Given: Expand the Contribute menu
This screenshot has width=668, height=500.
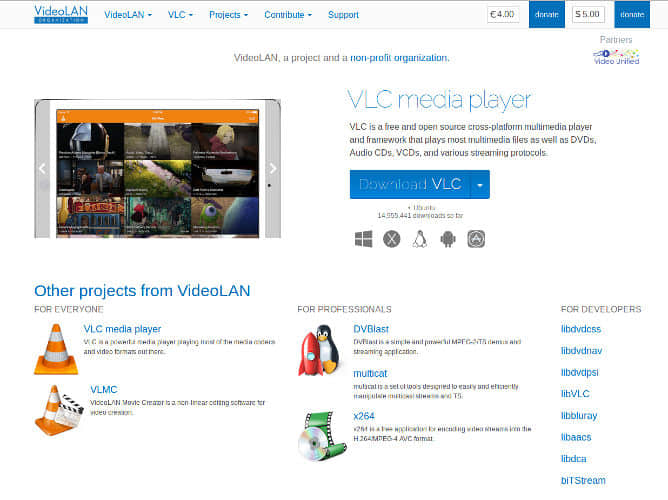Looking at the screenshot, I should (288, 15).
